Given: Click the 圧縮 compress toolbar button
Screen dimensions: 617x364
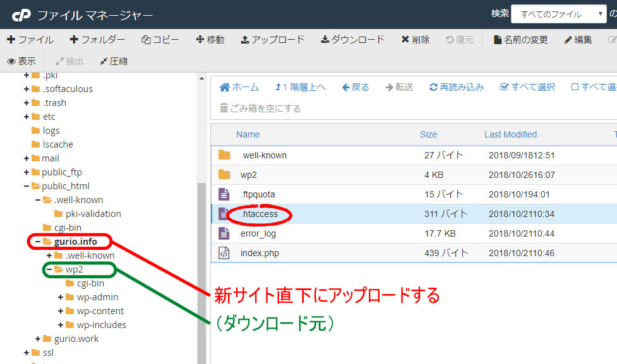Looking at the screenshot, I should pos(114,61).
